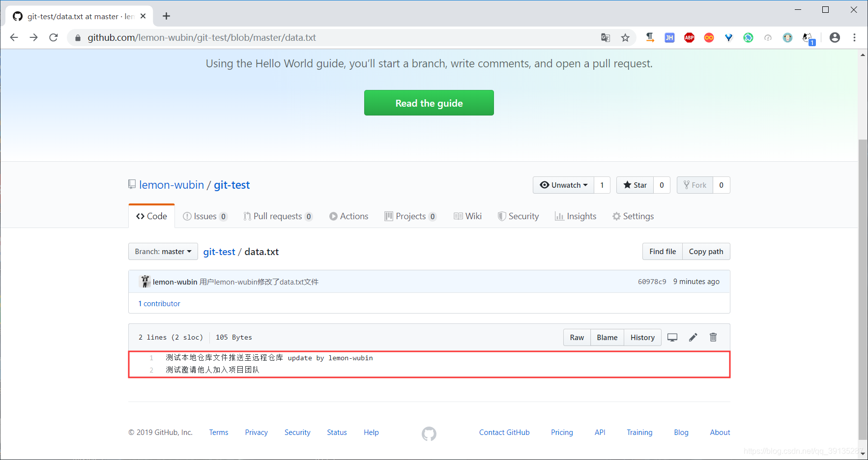This screenshot has width=868, height=460.
Task: Click the GitHub Octocat logo in footer
Action: point(429,433)
